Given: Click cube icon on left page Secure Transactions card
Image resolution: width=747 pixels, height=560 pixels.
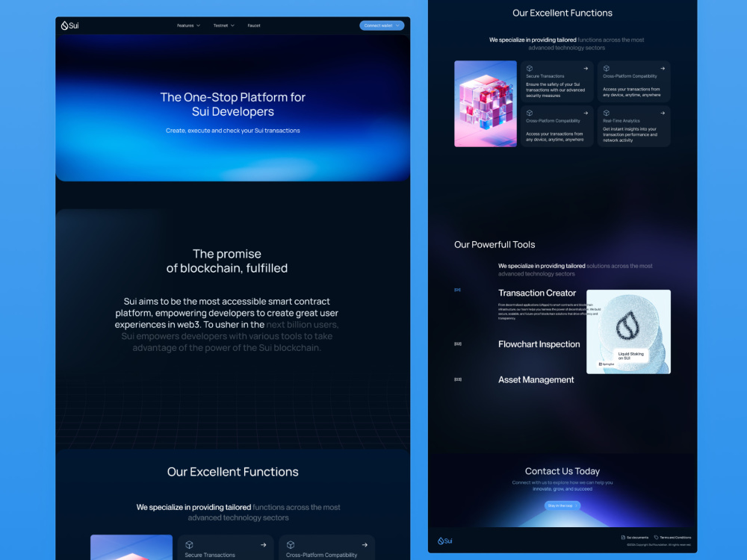Looking at the screenshot, I should [189, 545].
